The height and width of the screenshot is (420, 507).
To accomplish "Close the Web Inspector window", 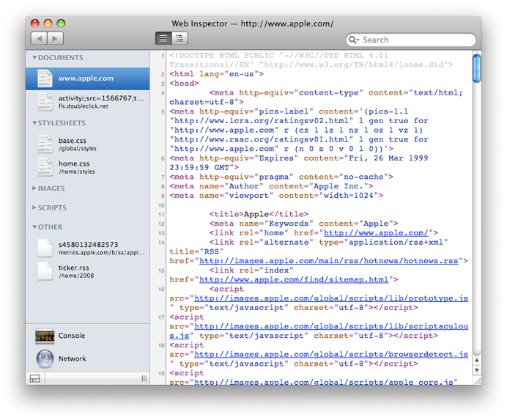I will pyautogui.click(x=35, y=23).
